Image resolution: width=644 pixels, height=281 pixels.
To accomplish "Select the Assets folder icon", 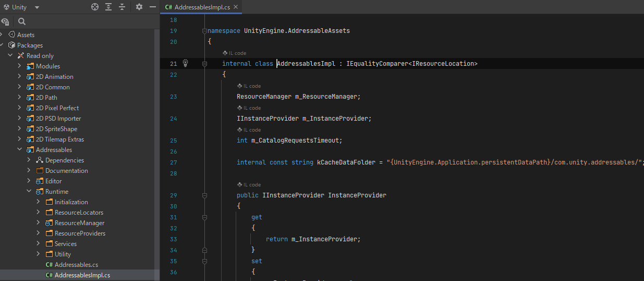I will coord(11,34).
